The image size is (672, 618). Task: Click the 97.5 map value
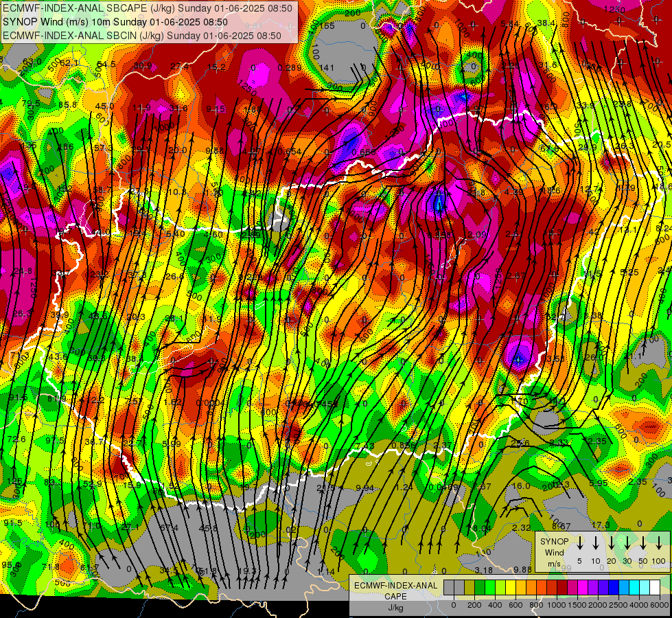point(54,440)
